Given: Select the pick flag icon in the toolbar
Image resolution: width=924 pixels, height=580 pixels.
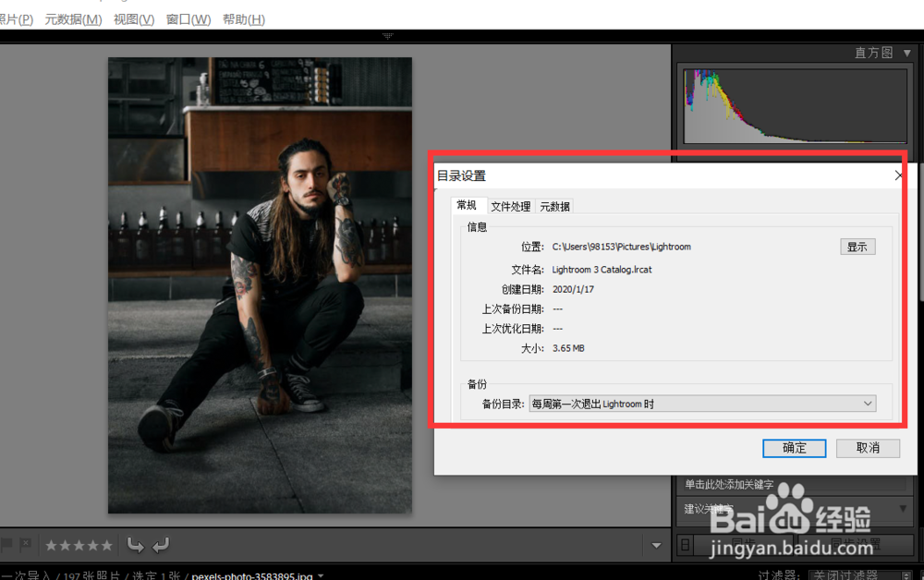Looking at the screenshot, I should pos(7,544).
